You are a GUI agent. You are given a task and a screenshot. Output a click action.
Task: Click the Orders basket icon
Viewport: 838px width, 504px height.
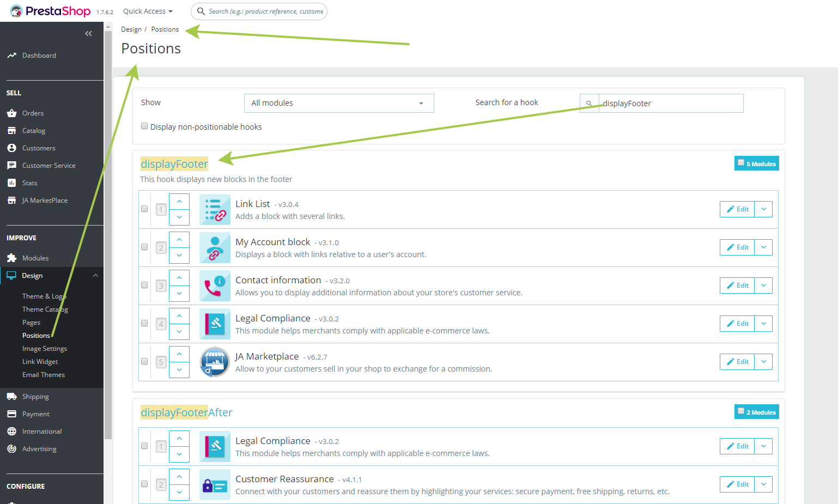(11, 113)
